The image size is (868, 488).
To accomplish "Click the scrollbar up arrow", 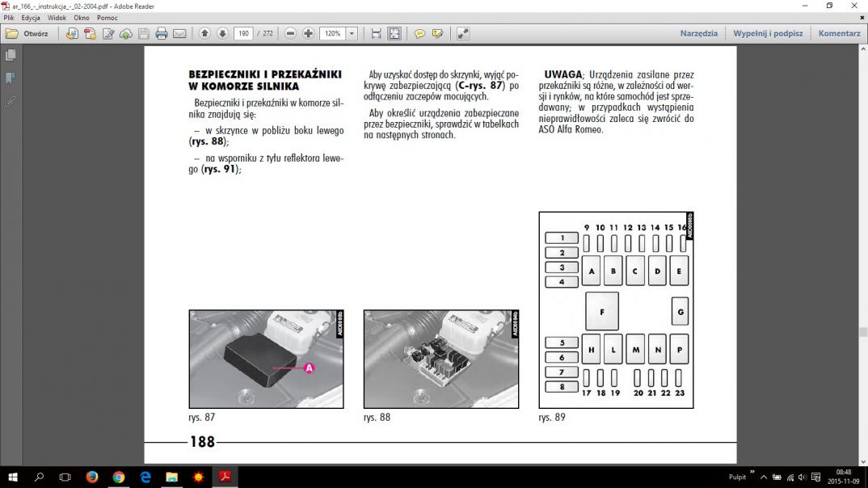I will tap(863, 49).
